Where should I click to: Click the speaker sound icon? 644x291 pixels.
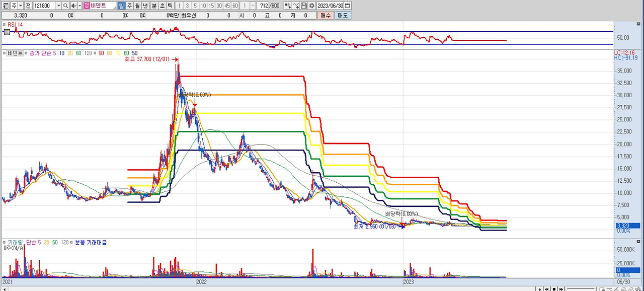74,6
